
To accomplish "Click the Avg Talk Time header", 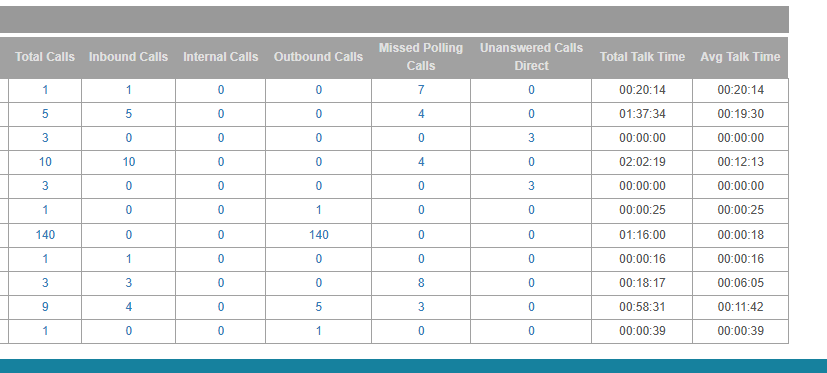I will click(x=740, y=57).
